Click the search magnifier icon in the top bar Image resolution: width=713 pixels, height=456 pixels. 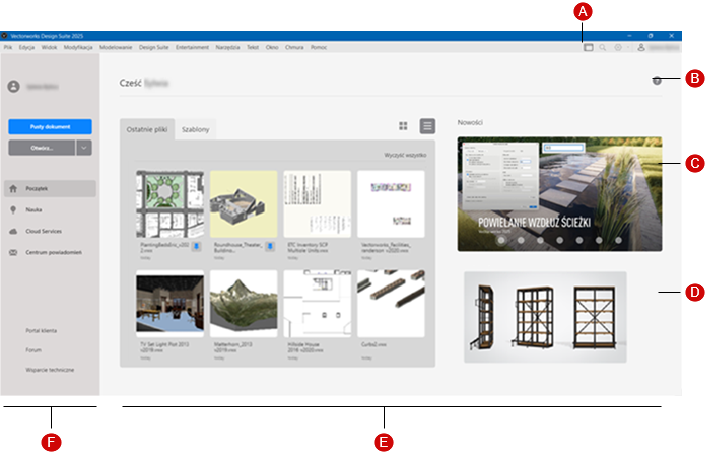coord(603,47)
